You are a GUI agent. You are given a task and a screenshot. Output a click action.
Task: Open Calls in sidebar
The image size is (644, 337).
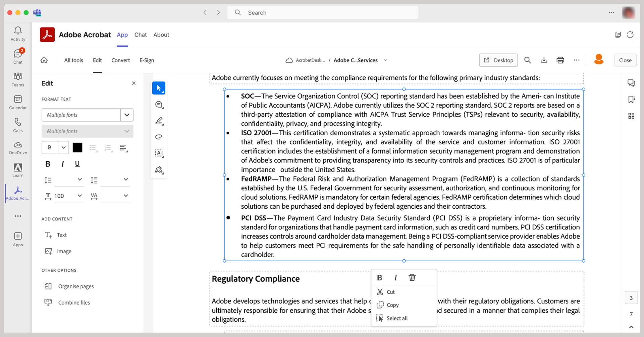coord(18,125)
